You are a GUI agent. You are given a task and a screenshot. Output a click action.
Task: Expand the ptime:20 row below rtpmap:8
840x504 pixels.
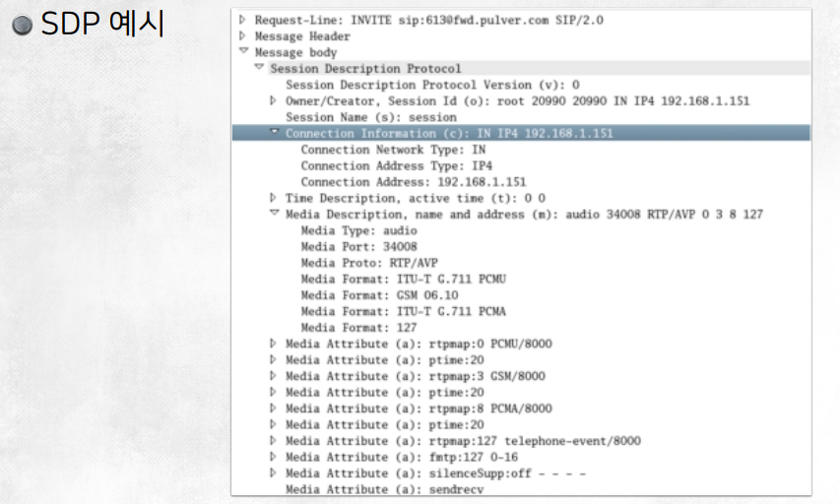[x=273, y=424]
